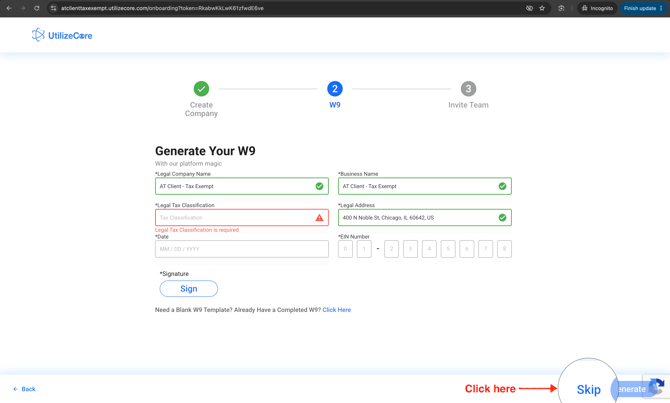Click the 'Generate Your W9' heading
The width and height of the screenshot is (670, 403).
pos(205,151)
